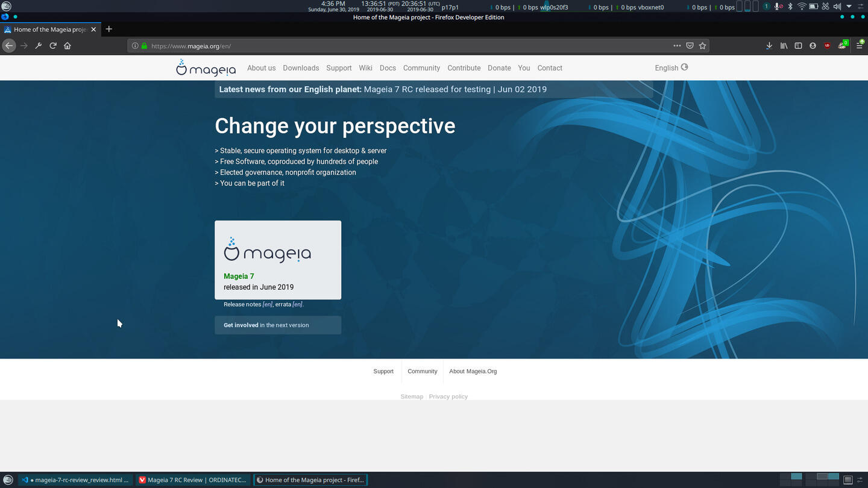This screenshot has width=868, height=488.
Task: Click Get involved in the next version
Action: point(278,325)
